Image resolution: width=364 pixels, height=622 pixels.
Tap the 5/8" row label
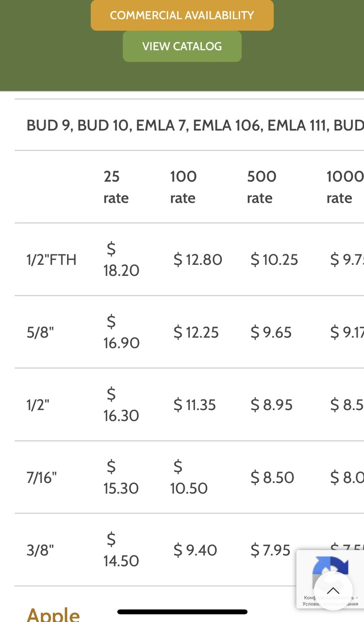(x=40, y=332)
